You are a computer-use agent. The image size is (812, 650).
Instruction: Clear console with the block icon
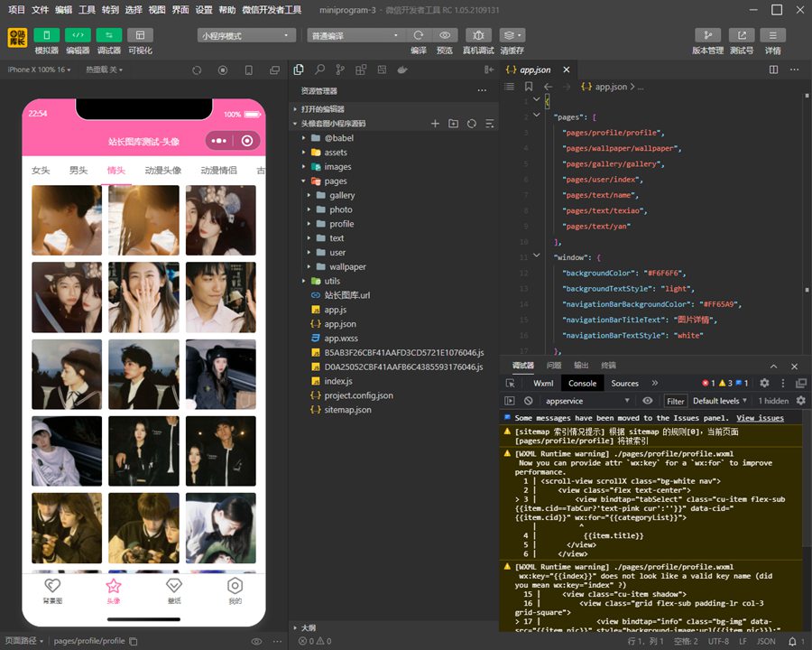(x=528, y=401)
